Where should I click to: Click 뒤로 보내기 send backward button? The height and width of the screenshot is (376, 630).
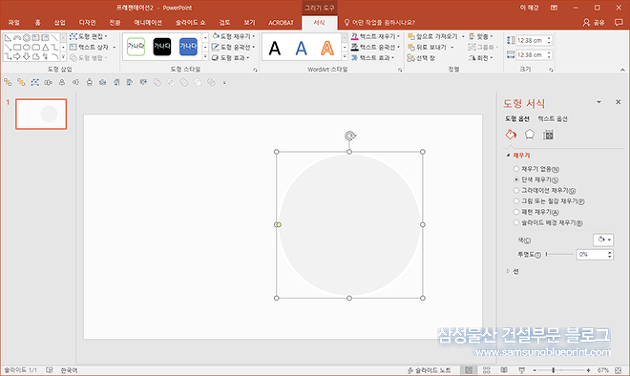pos(428,47)
